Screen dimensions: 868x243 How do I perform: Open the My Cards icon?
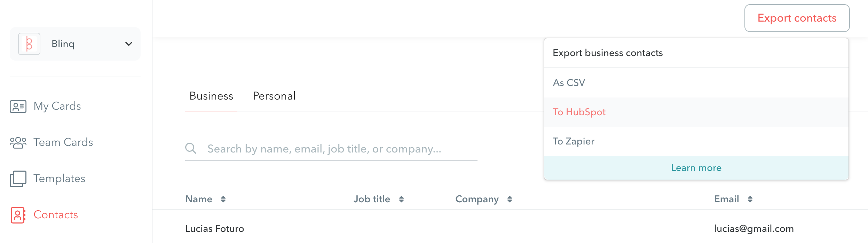[x=18, y=107]
